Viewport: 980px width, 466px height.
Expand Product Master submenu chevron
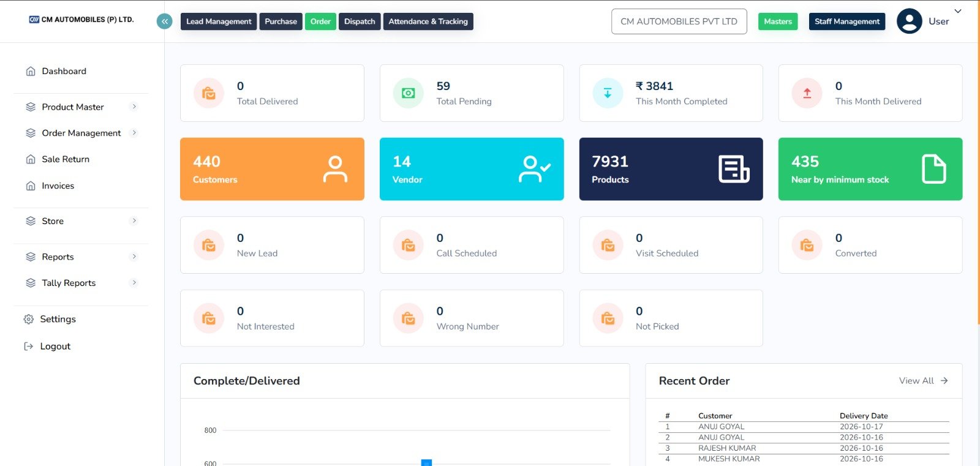[134, 107]
